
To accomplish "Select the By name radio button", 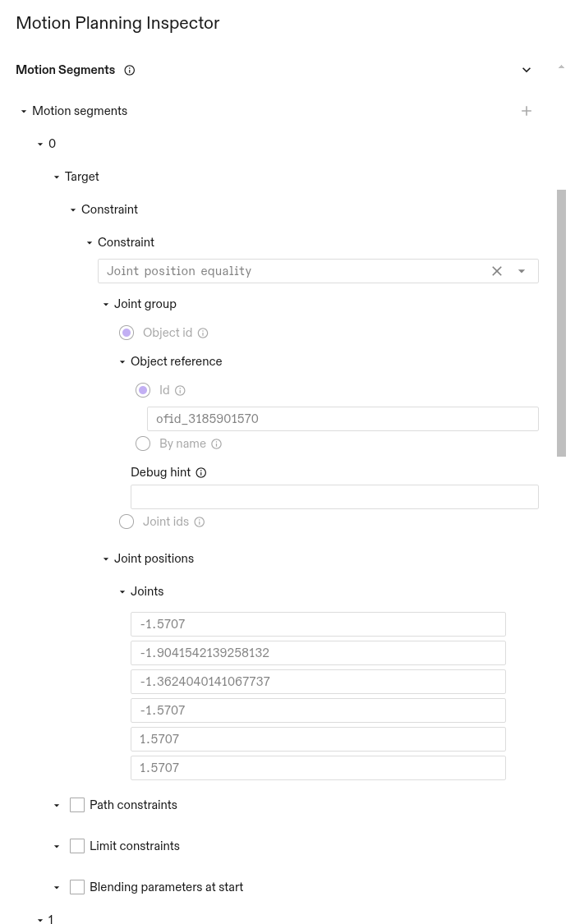I will pos(143,444).
